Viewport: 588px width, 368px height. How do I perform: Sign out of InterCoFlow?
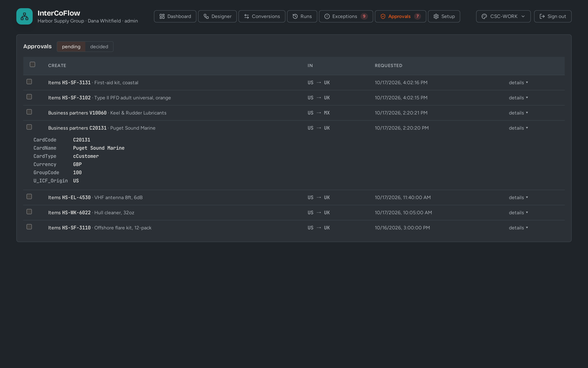click(x=553, y=16)
